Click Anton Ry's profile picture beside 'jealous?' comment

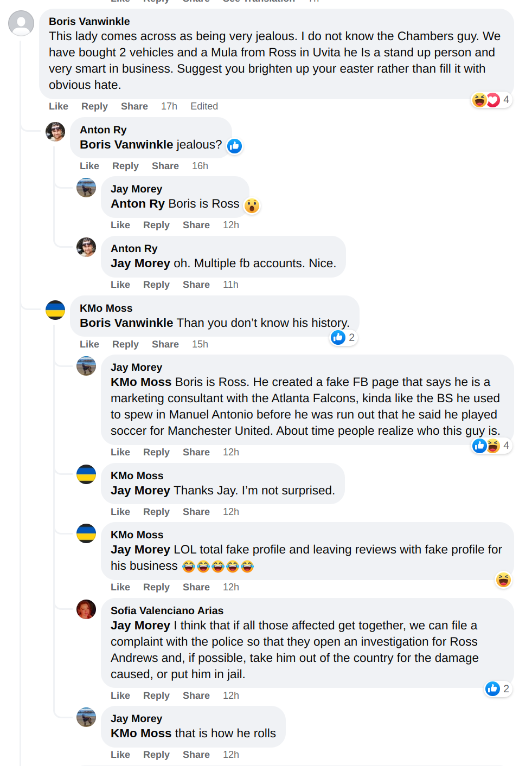55,132
